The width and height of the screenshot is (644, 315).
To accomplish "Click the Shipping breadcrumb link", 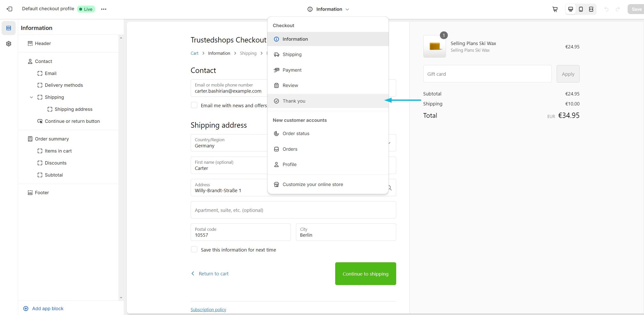I will [x=248, y=53].
